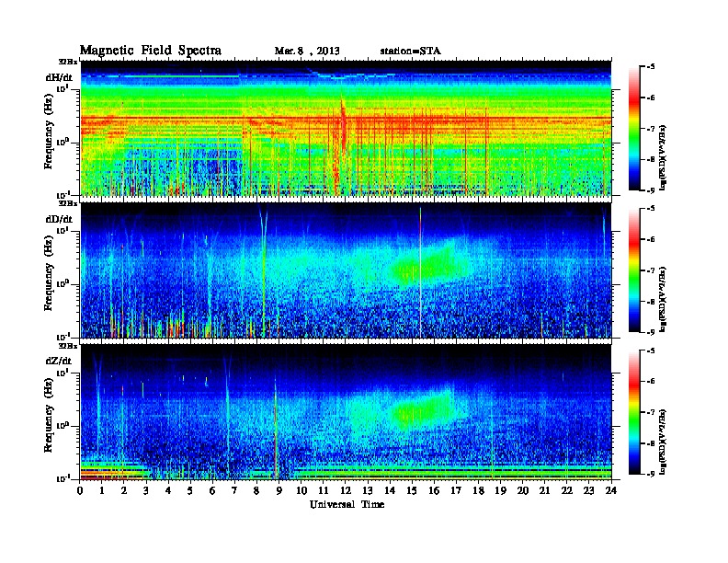Click the log(PSD) unit label beside the dH/dt color bar
This screenshot has height=563, width=728.
665,158
